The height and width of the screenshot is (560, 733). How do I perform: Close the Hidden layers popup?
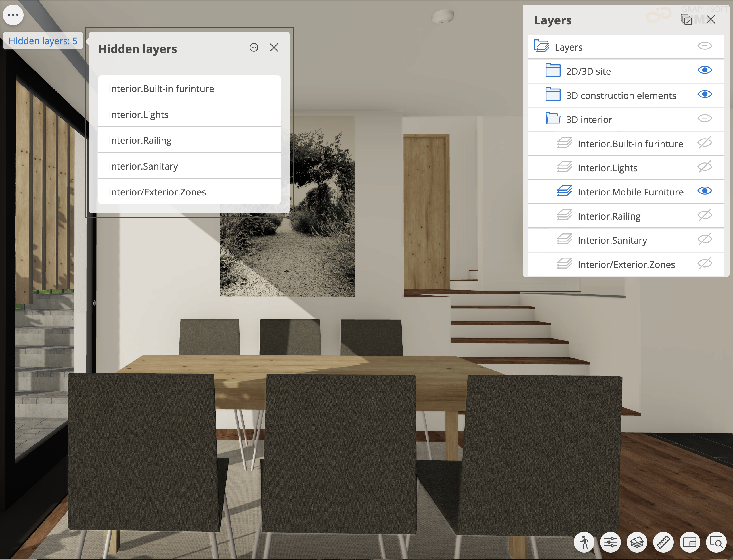pos(274,48)
